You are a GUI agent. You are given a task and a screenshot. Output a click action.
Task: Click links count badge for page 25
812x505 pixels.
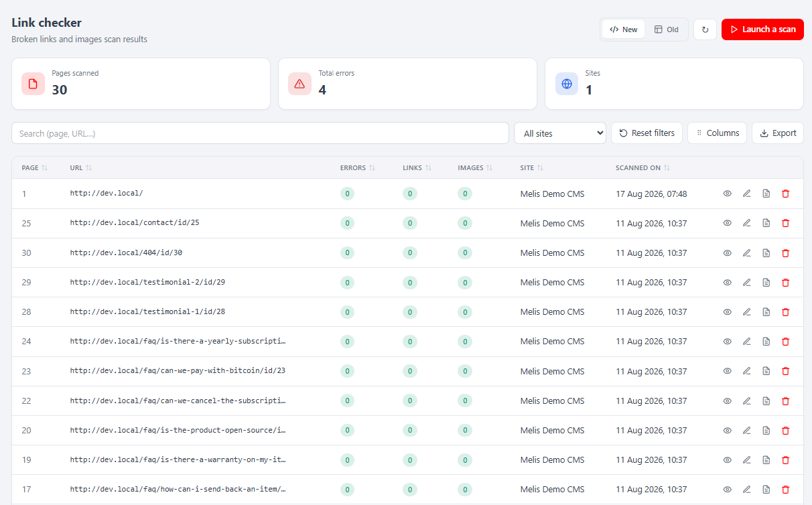[x=410, y=223]
